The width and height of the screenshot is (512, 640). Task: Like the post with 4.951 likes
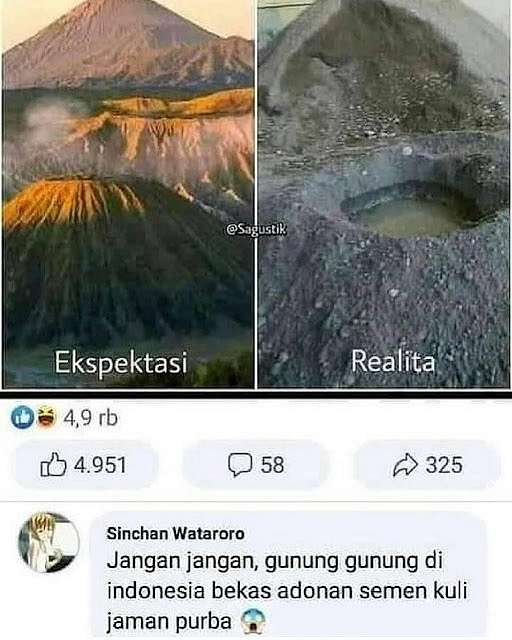tap(84, 465)
